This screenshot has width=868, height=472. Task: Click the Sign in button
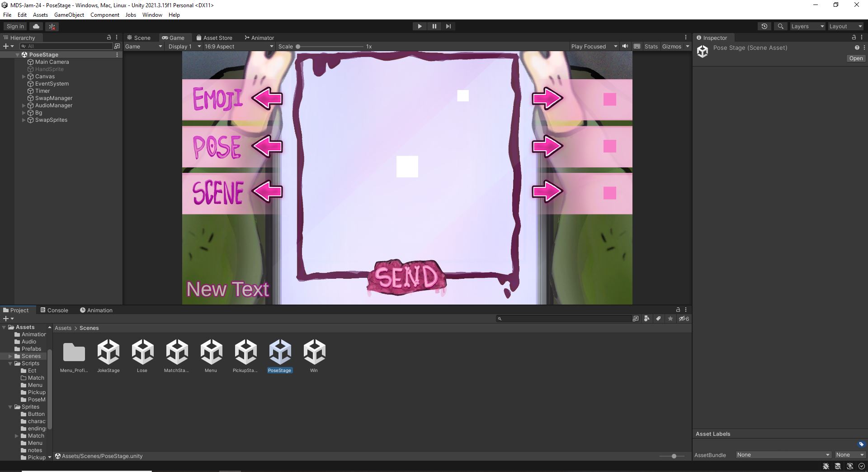15,26
